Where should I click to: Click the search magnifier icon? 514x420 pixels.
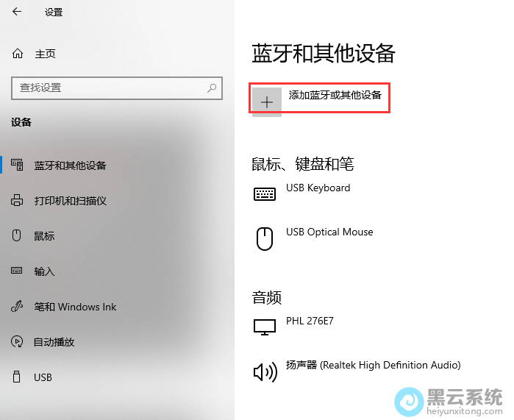[x=212, y=88]
